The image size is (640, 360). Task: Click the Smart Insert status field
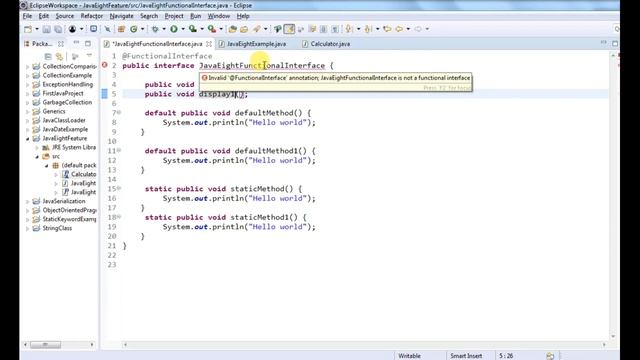point(466,356)
